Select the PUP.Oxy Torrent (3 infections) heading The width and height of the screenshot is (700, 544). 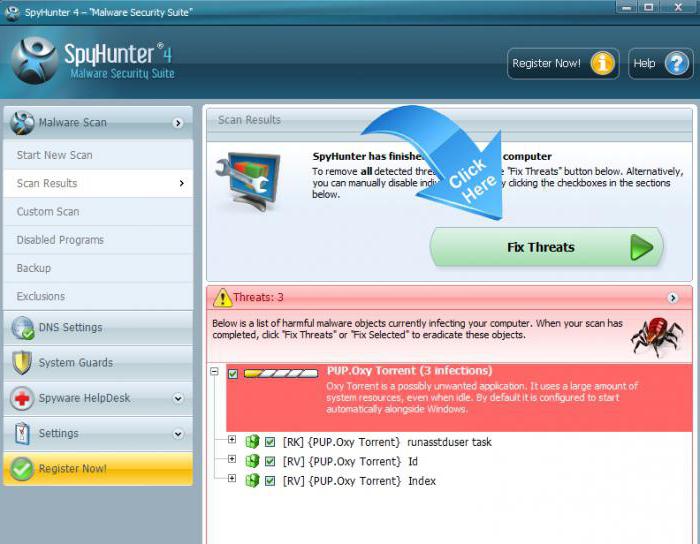(x=409, y=371)
